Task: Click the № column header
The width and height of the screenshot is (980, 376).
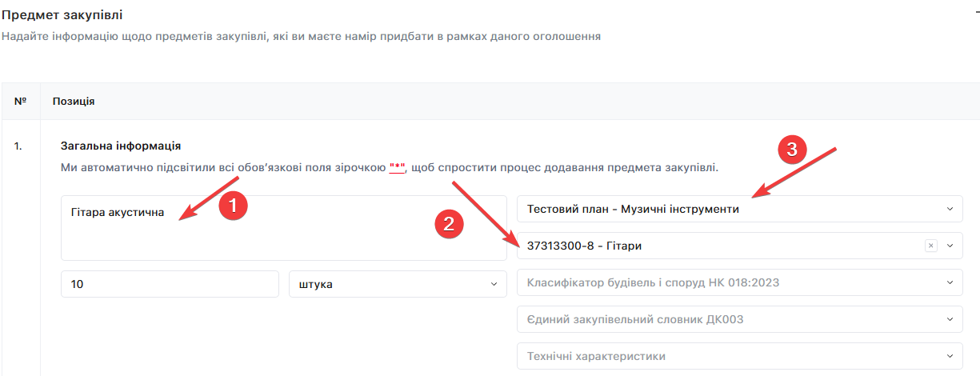Action: pyautogui.click(x=21, y=102)
